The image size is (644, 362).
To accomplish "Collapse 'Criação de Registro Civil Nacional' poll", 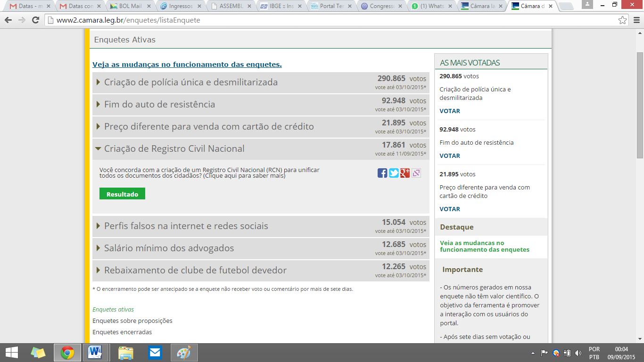I will (174, 149).
